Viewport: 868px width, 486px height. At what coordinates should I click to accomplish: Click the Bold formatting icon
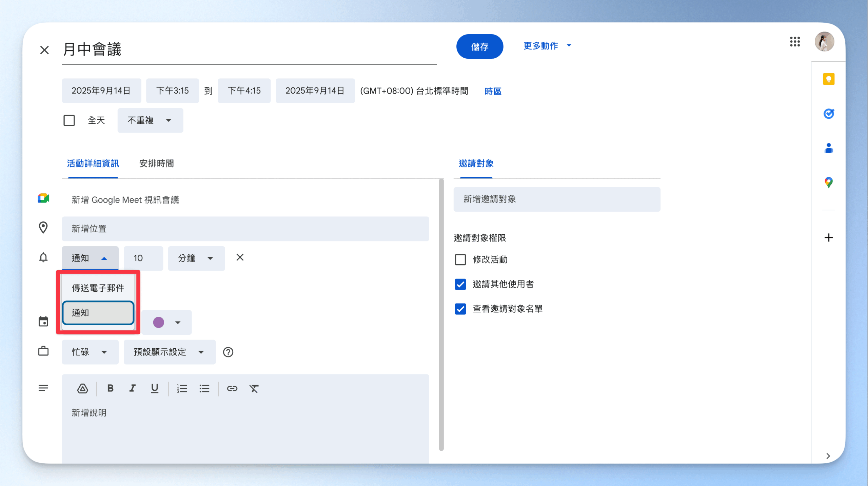[110, 388]
